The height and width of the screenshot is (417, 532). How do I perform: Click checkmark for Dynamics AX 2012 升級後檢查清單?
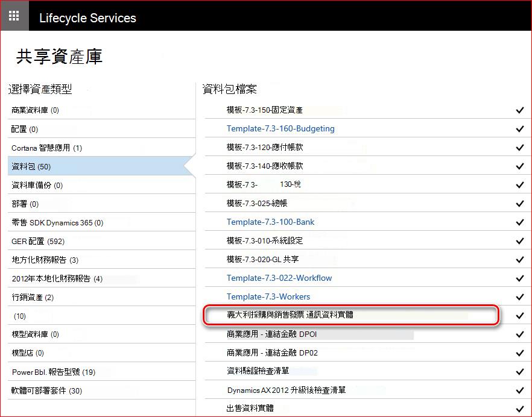tap(519, 390)
